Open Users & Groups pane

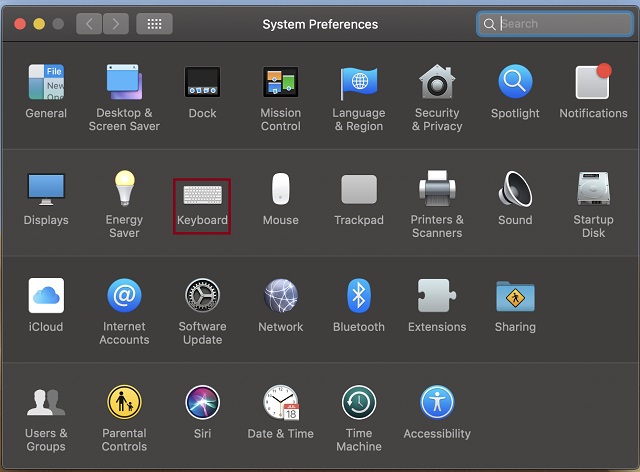pos(46,420)
